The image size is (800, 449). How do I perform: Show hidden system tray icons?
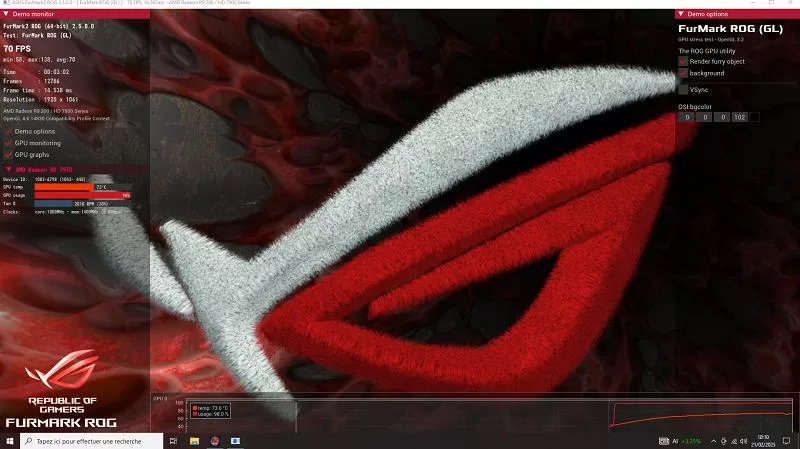pos(713,441)
